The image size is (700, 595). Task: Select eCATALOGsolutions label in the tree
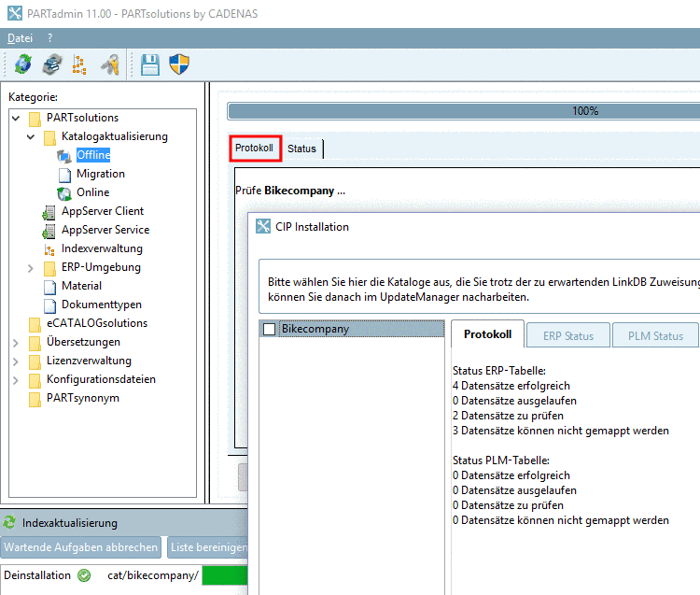pyautogui.click(x=97, y=323)
